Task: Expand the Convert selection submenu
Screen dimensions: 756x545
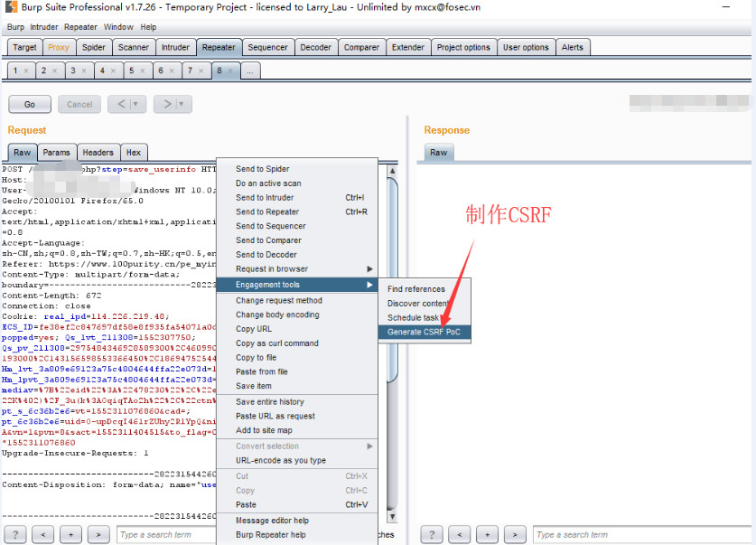Action: tap(369, 446)
